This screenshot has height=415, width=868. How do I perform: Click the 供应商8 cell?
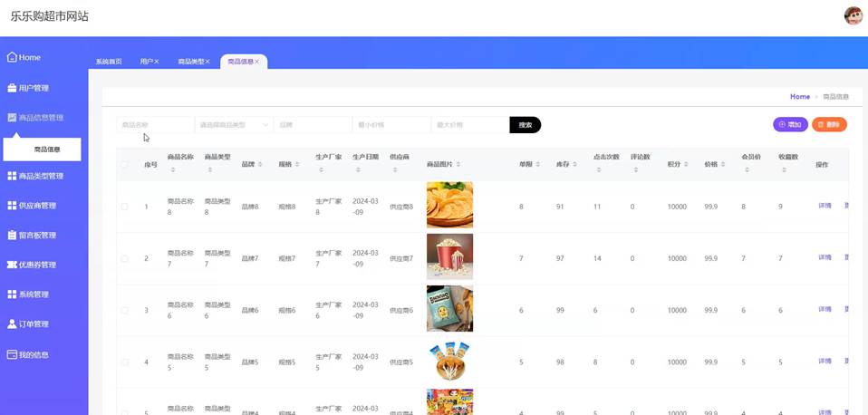coord(401,207)
